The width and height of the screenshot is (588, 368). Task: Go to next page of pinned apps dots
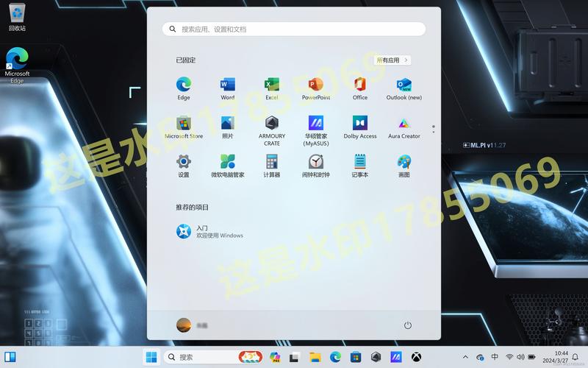[434, 132]
